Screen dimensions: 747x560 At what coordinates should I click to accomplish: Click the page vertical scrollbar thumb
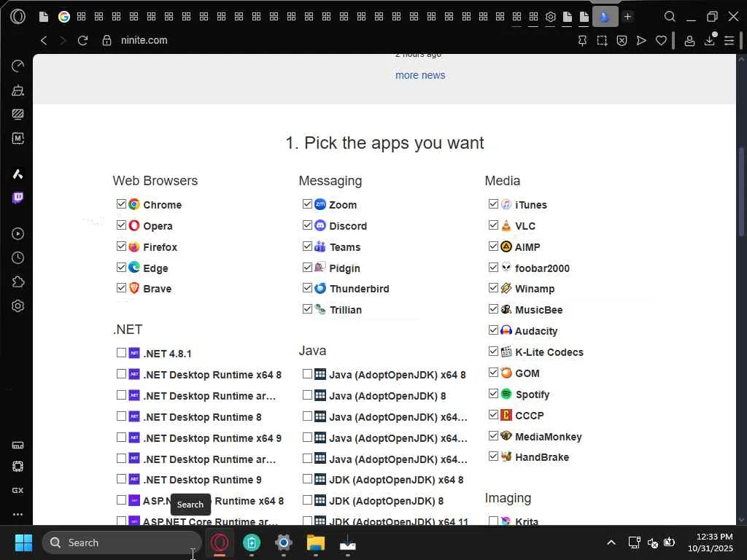741,192
